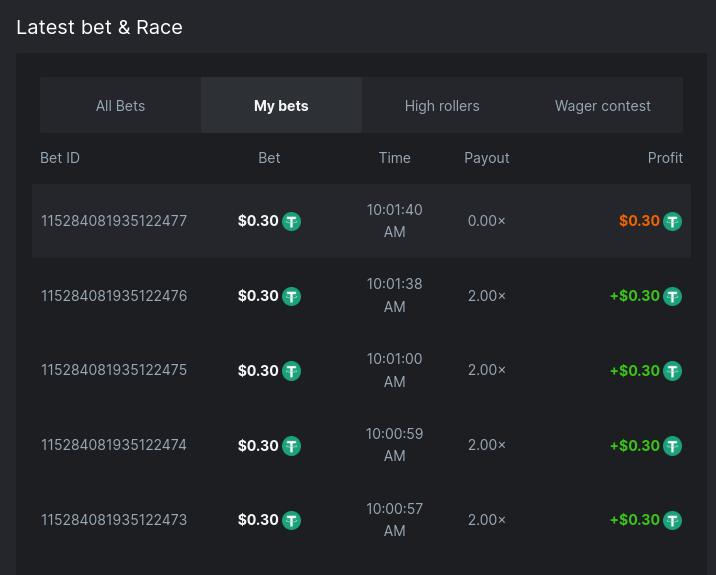Open bet ID ending in 122476
The height and width of the screenshot is (575, 716).
[x=114, y=296]
